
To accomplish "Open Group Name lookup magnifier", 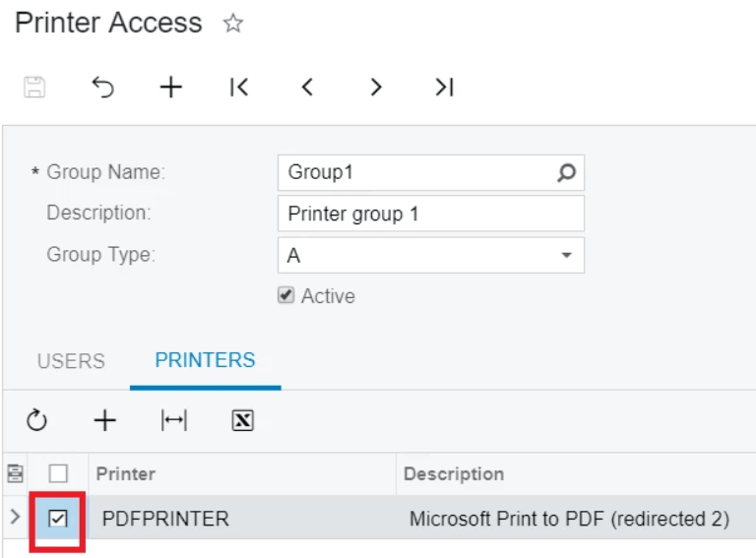I will point(567,172).
